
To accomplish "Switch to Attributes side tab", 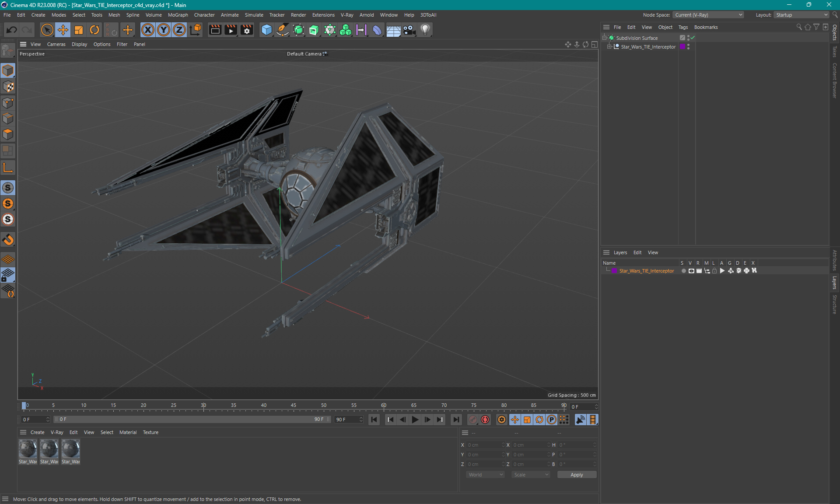I will (835, 260).
